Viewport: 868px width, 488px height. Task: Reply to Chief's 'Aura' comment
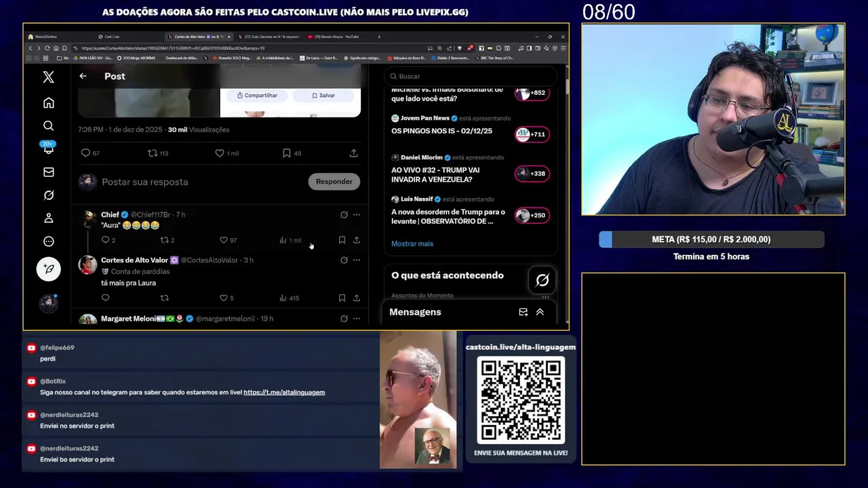click(x=108, y=240)
